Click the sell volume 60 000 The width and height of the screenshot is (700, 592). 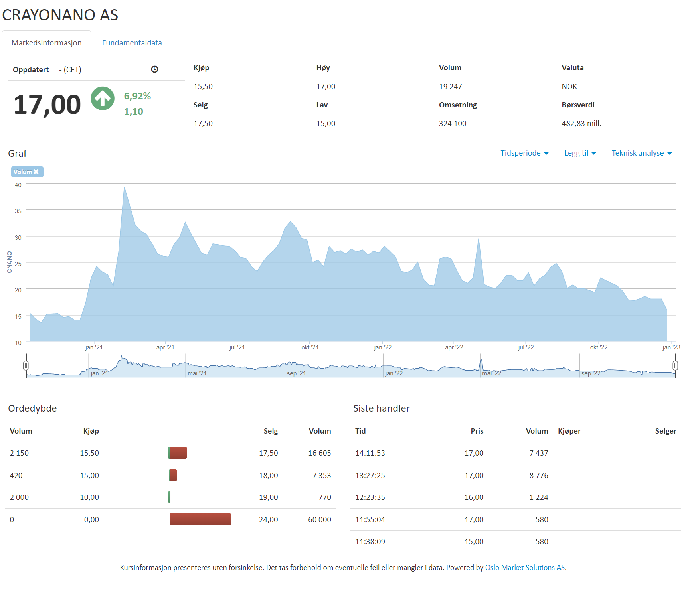[x=319, y=520]
